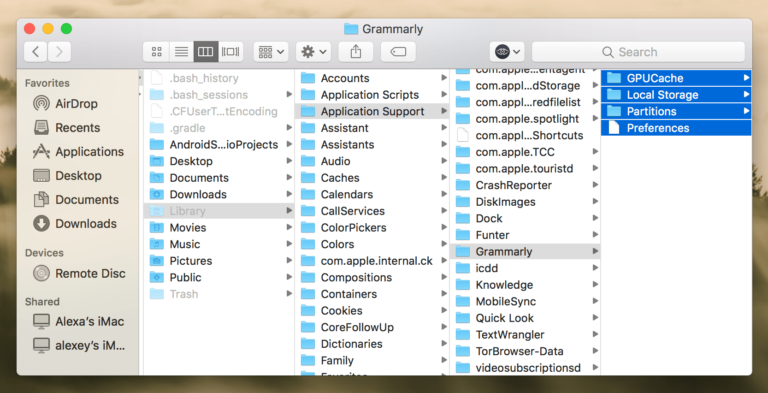Open the AndroidStudioProjects folder

218,145
